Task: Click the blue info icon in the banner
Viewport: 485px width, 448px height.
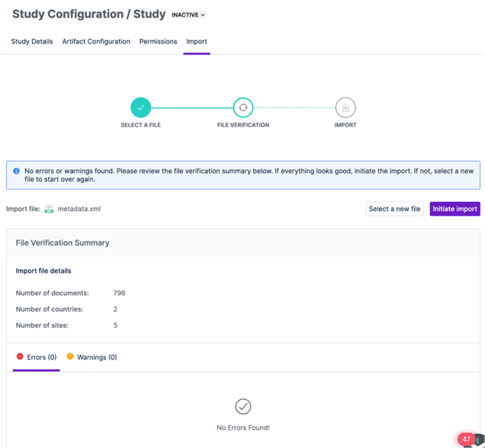Action: point(16,171)
